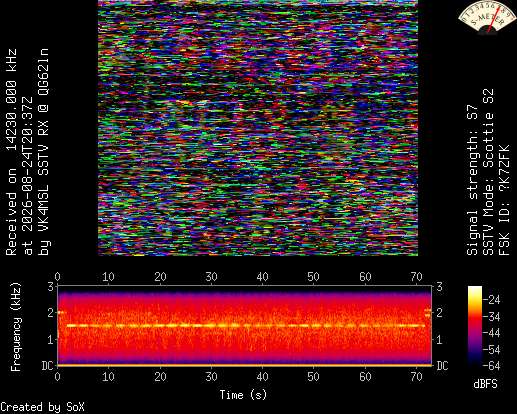
Task: Click the 'by VK4MSL SSTV RX @ QG62ln' label
Action: pos(44,152)
